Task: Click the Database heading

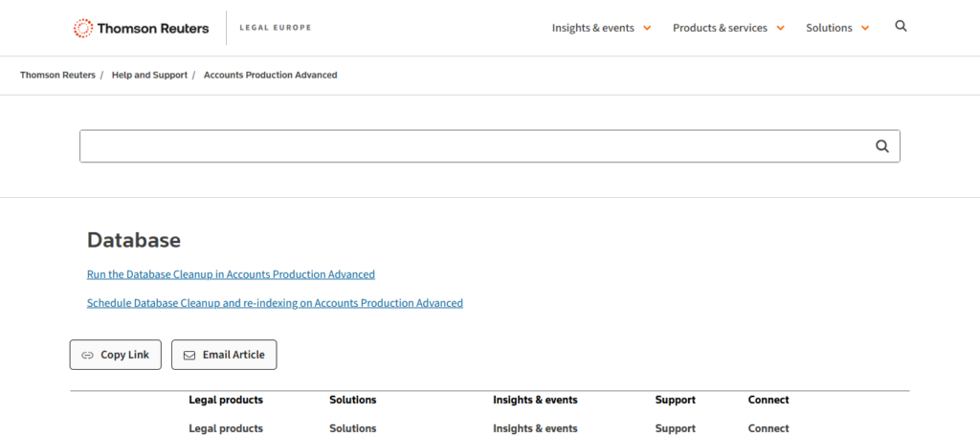Action: pos(134,240)
